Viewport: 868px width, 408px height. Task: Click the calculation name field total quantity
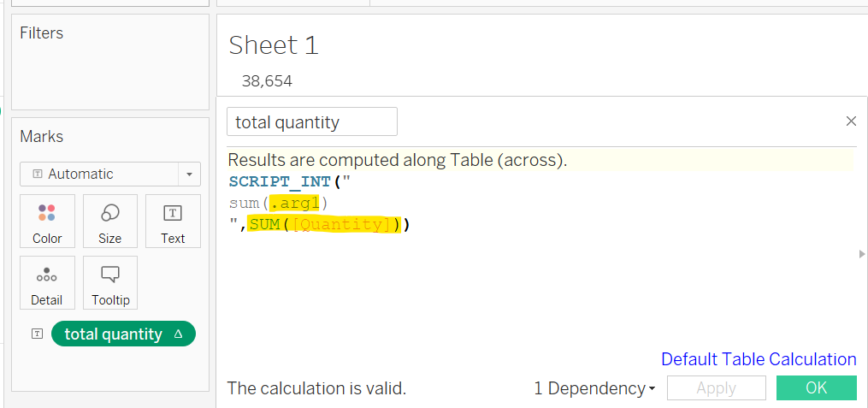(311, 121)
